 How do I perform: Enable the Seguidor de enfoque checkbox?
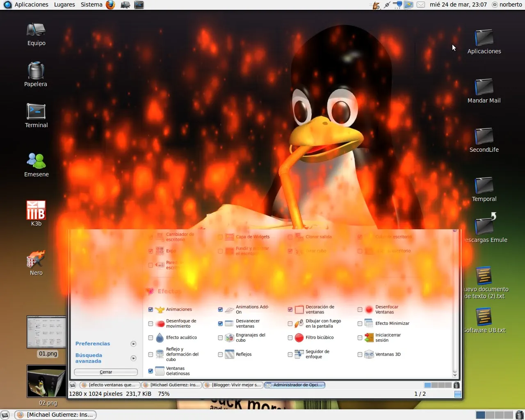290,354
